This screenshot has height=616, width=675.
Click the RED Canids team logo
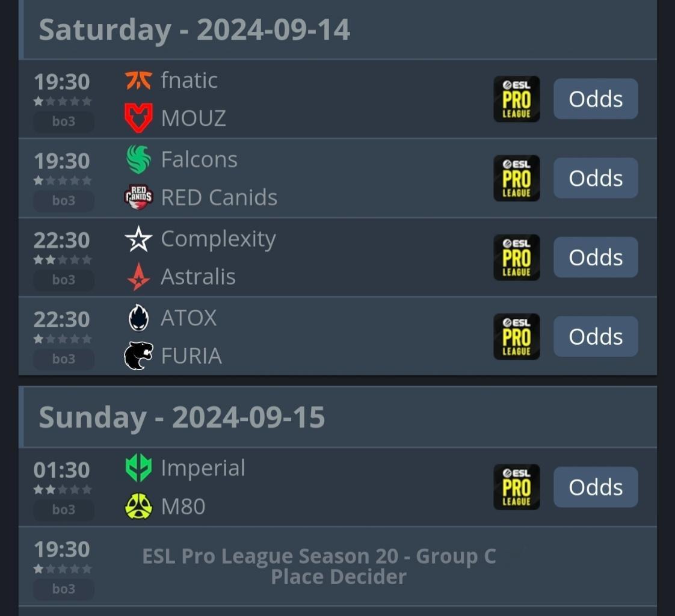click(x=138, y=197)
